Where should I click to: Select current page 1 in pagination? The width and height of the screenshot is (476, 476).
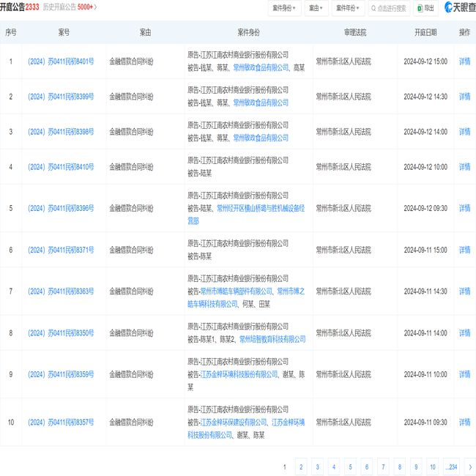(x=284, y=467)
